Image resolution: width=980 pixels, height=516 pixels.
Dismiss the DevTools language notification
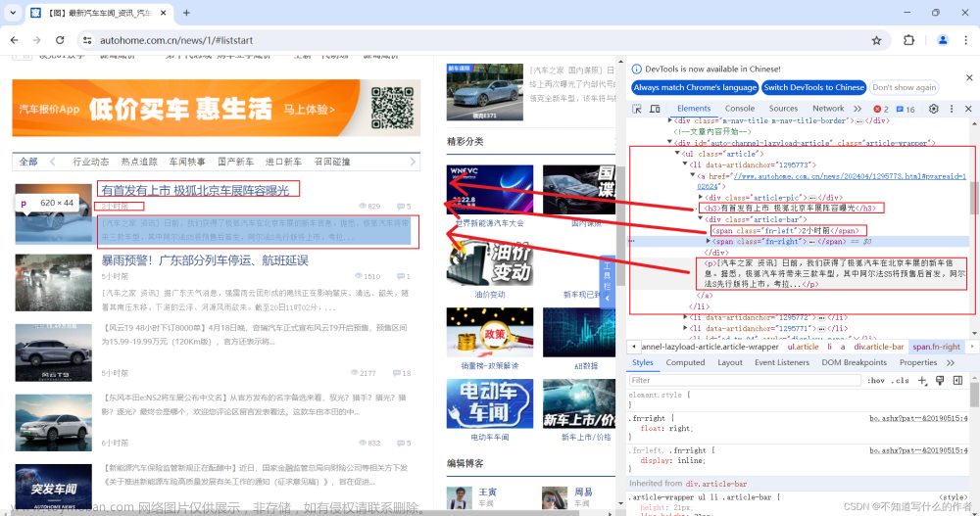(969, 78)
